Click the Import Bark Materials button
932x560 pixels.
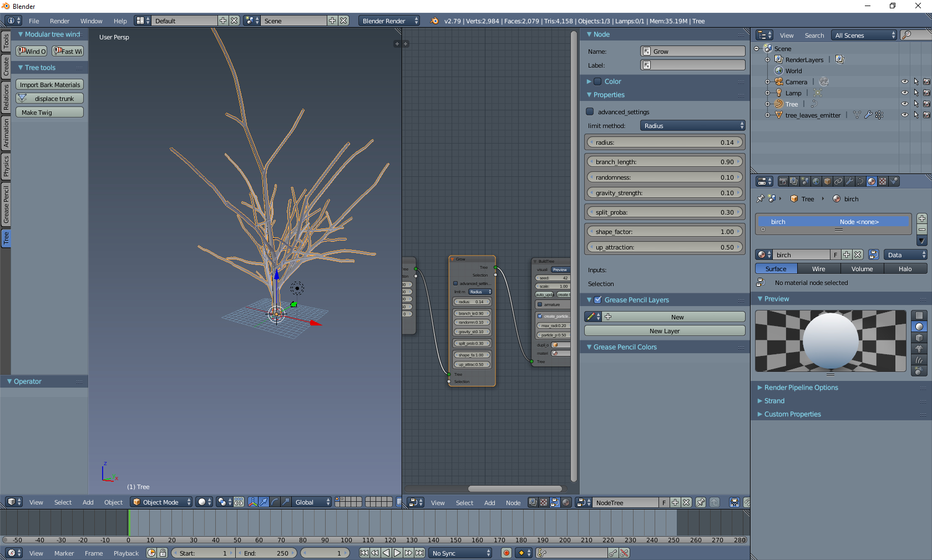coord(50,85)
